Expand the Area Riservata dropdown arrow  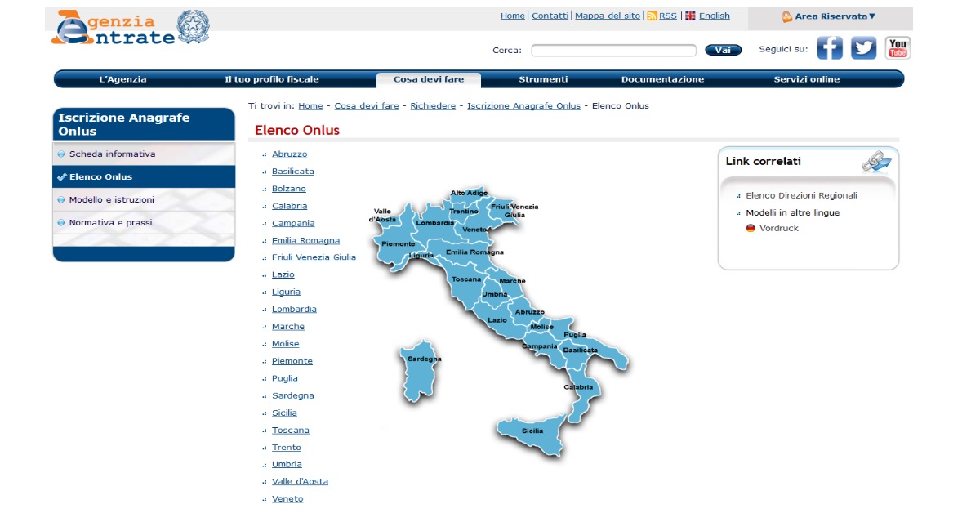click(x=872, y=16)
